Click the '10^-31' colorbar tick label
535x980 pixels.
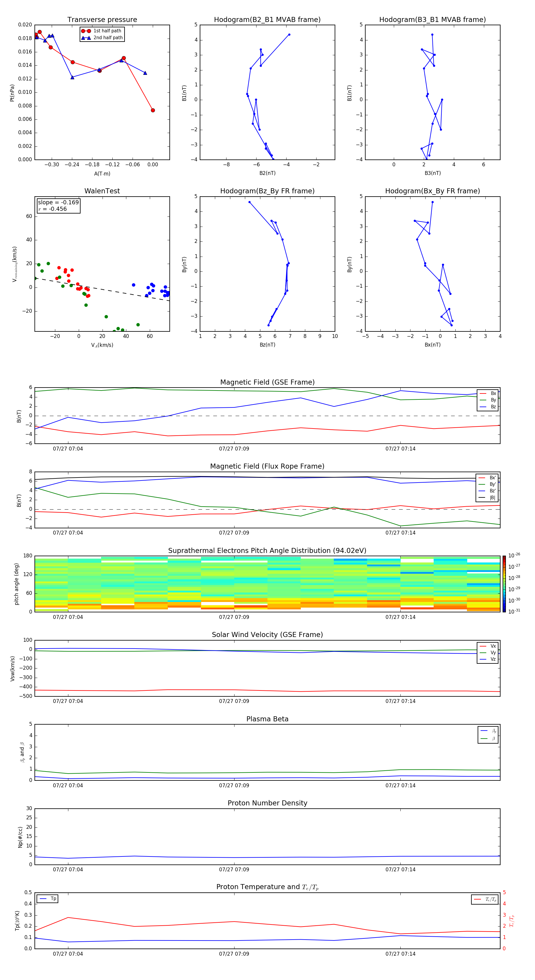tap(514, 611)
